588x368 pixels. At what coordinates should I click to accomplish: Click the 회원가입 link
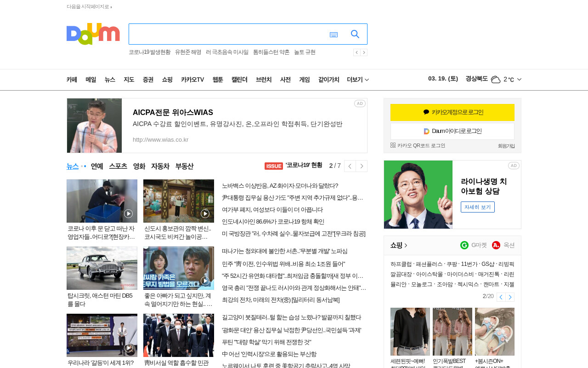[x=506, y=146]
